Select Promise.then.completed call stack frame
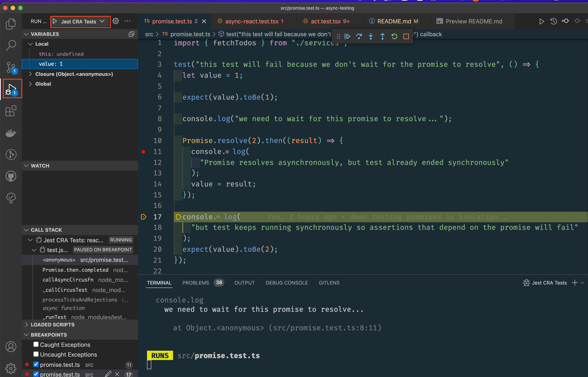The width and height of the screenshot is (588, 377). [x=75, y=270]
